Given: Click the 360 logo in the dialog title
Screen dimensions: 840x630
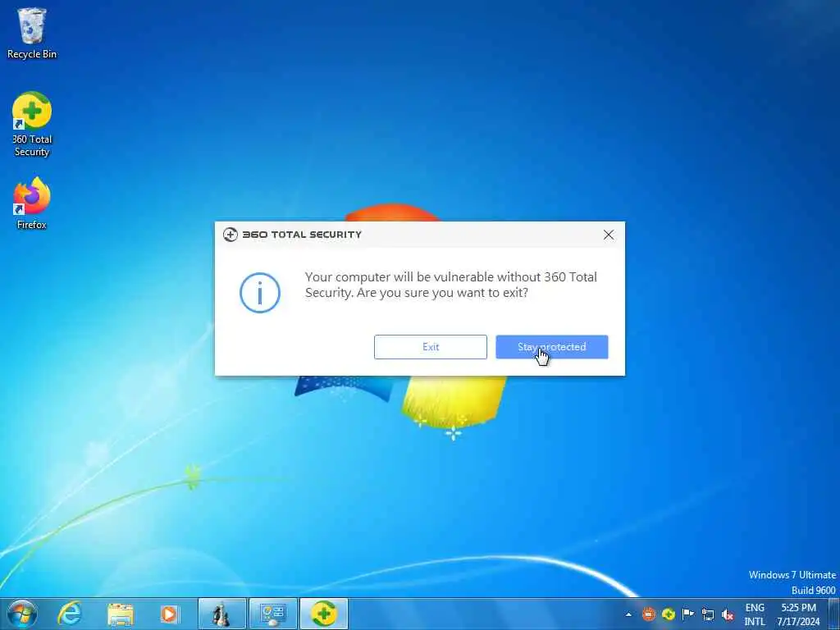Looking at the screenshot, I should (x=231, y=235).
